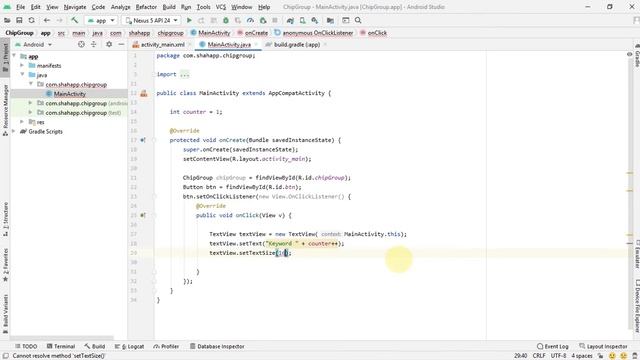This screenshot has height=360, width=640.
Task: Select MainActivity in the project tree
Action: (69, 94)
